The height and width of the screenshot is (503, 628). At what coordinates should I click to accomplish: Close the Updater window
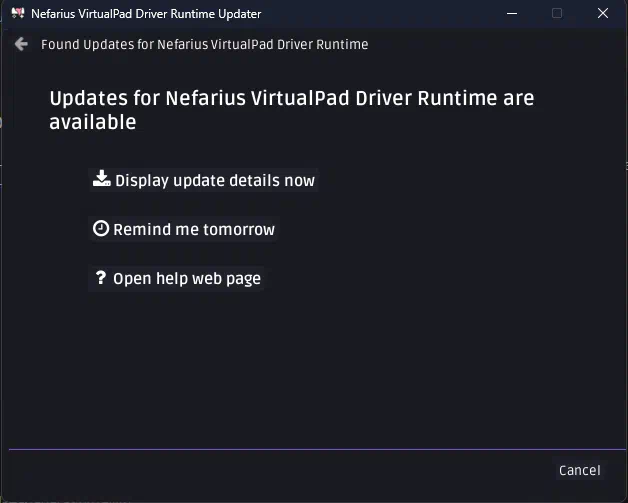tap(603, 14)
